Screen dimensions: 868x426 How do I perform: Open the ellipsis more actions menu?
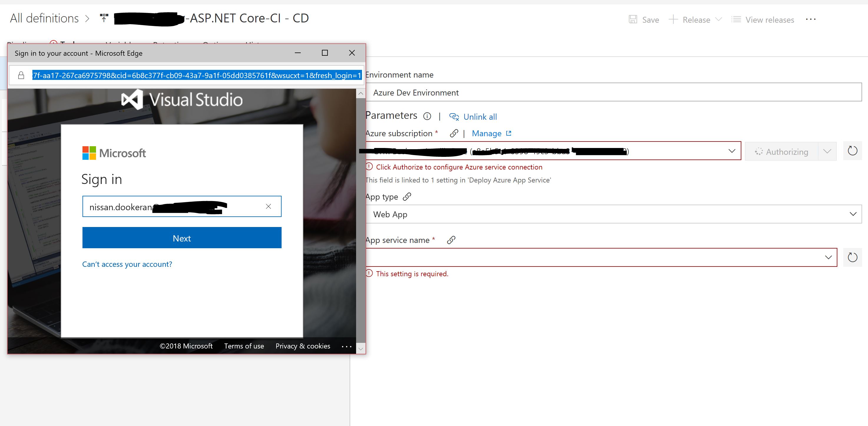click(x=810, y=19)
